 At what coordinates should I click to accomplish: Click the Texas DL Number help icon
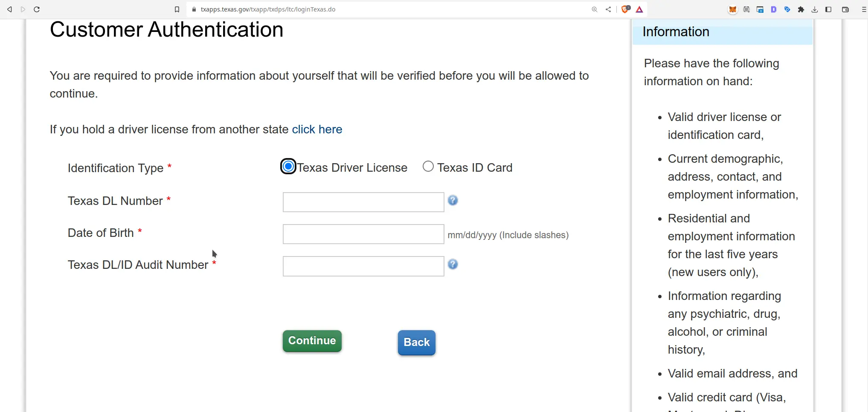(x=453, y=200)
